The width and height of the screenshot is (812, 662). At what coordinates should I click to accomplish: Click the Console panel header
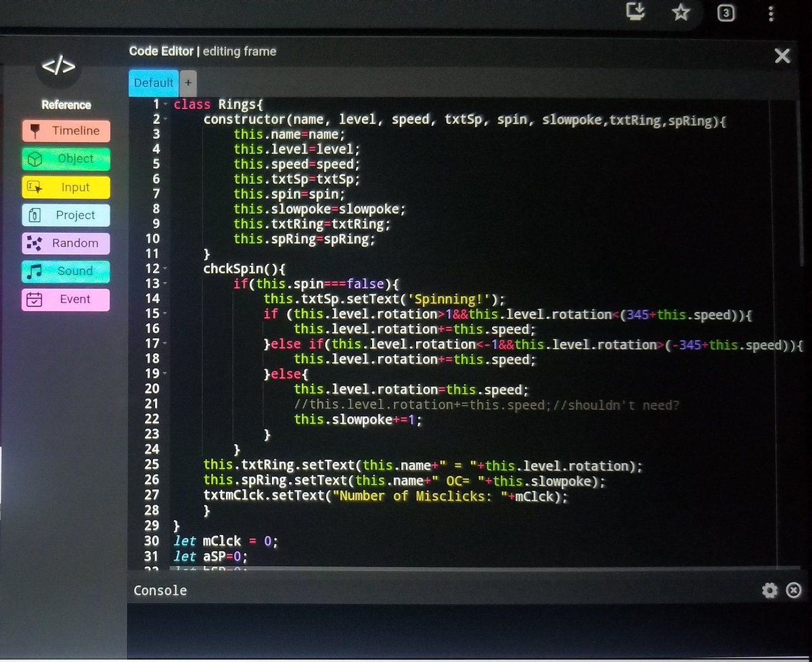pos(466,590)
